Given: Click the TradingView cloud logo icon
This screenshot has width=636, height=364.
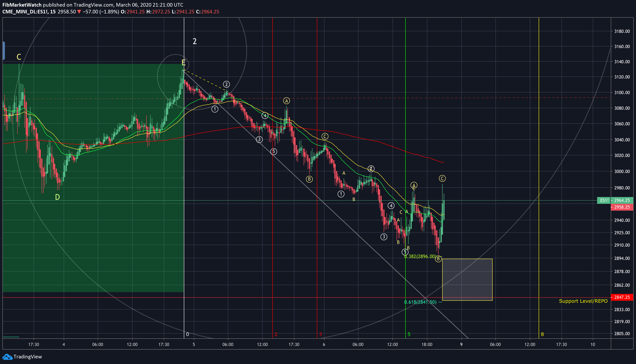Looking at the screenshot, I should [7, 357].
